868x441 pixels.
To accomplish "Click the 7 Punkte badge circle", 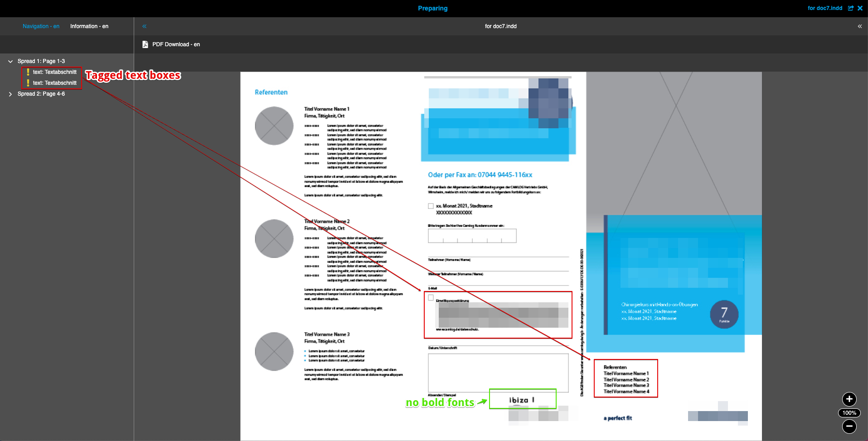I will click(724, 314).
